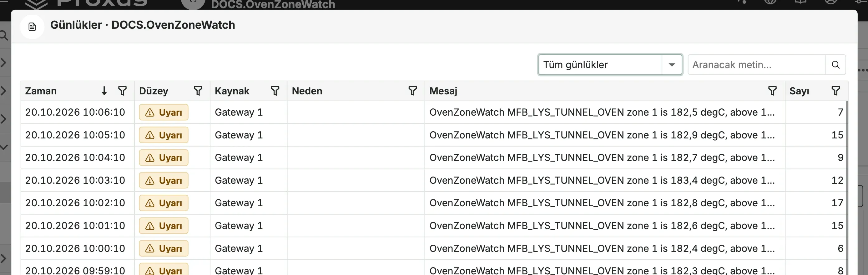Open the Mesaj column filter icon
Screen dimensions: 868x275
click(x=772, y=91)
